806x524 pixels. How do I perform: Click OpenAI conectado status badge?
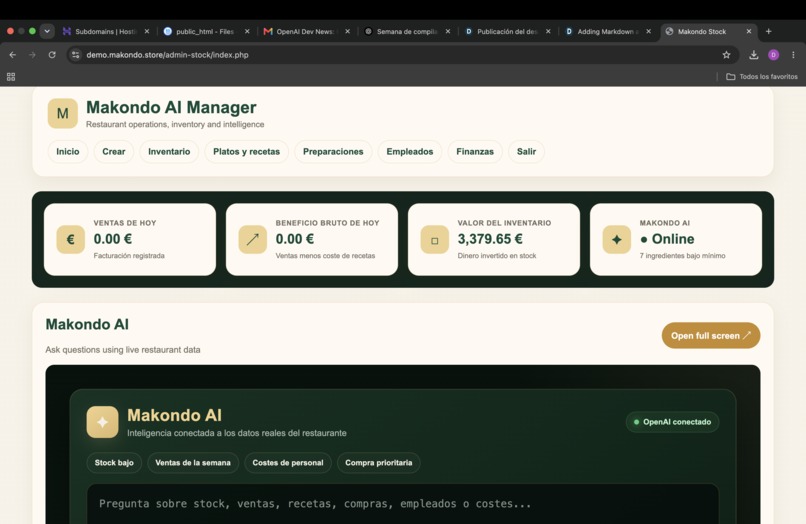[x=672, y=422]
